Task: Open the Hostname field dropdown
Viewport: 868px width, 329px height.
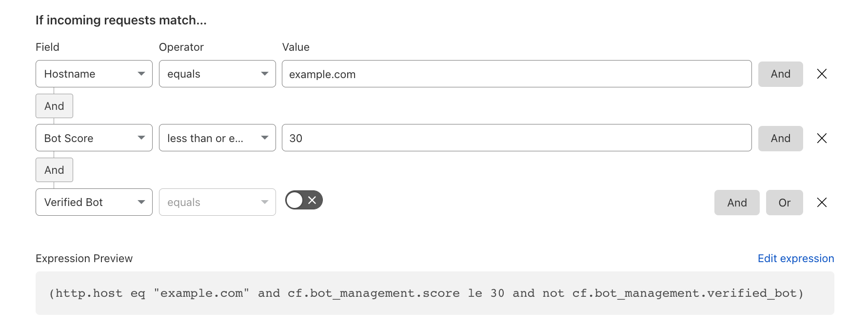Action: click(94, 74)
